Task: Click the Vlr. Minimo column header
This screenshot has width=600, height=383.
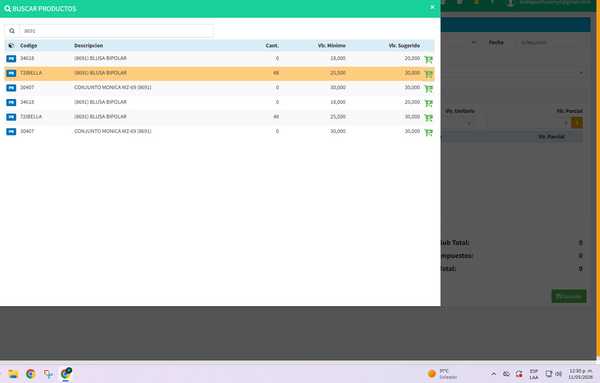Action: click(x=331, y=46)
